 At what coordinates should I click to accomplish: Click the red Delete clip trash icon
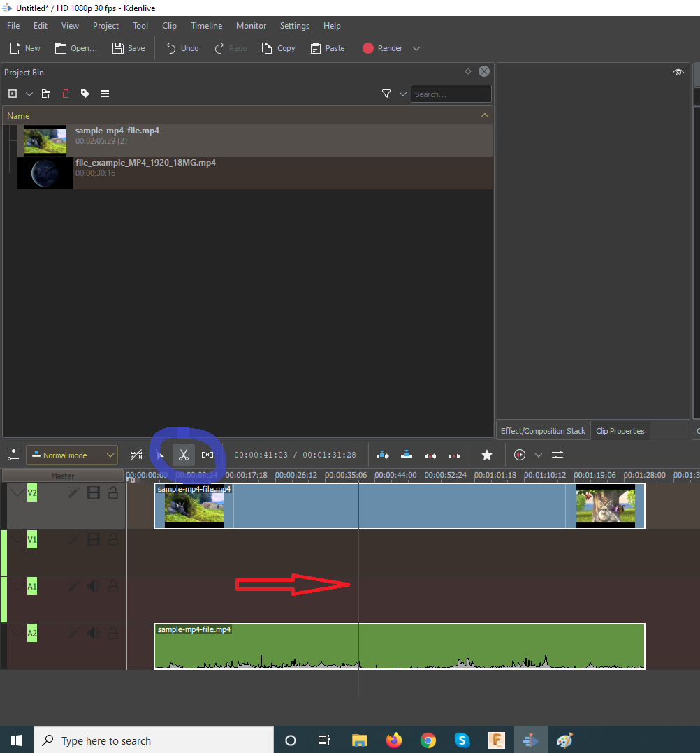(x=66, y=94)
